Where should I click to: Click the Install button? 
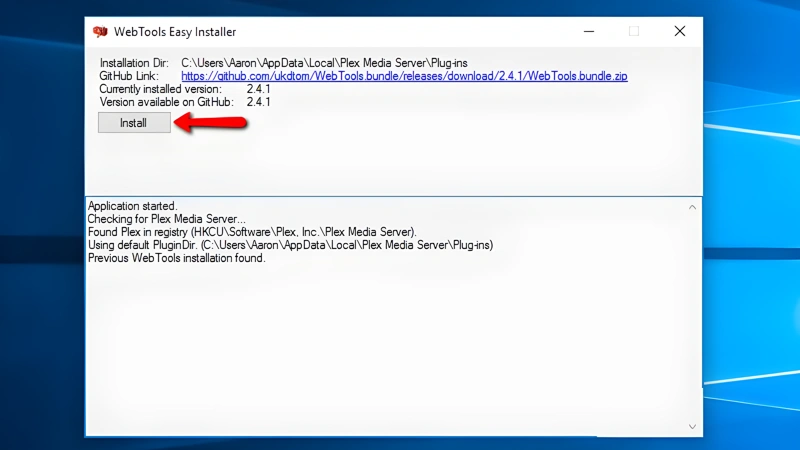[134, 123]
